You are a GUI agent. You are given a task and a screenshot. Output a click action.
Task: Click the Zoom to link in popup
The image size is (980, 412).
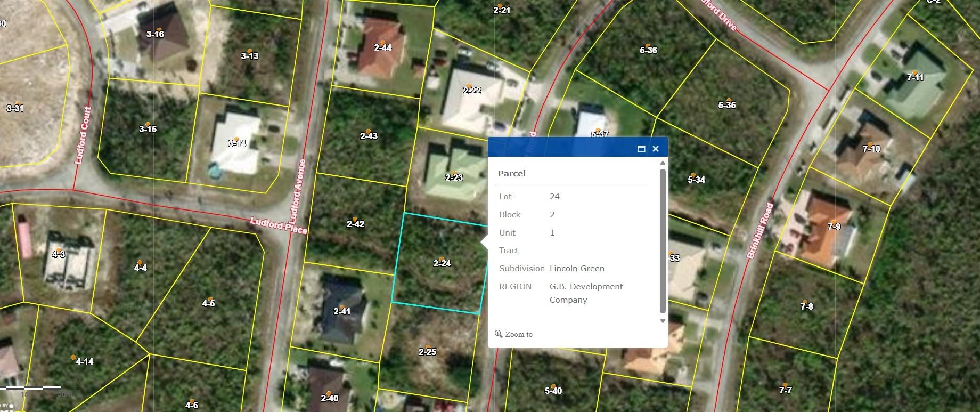tap(514, 334)
